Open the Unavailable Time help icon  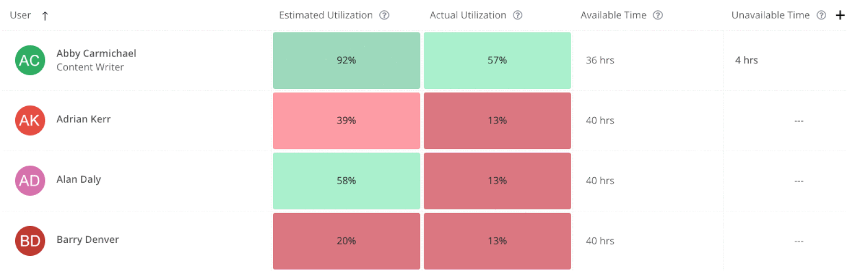821,15
